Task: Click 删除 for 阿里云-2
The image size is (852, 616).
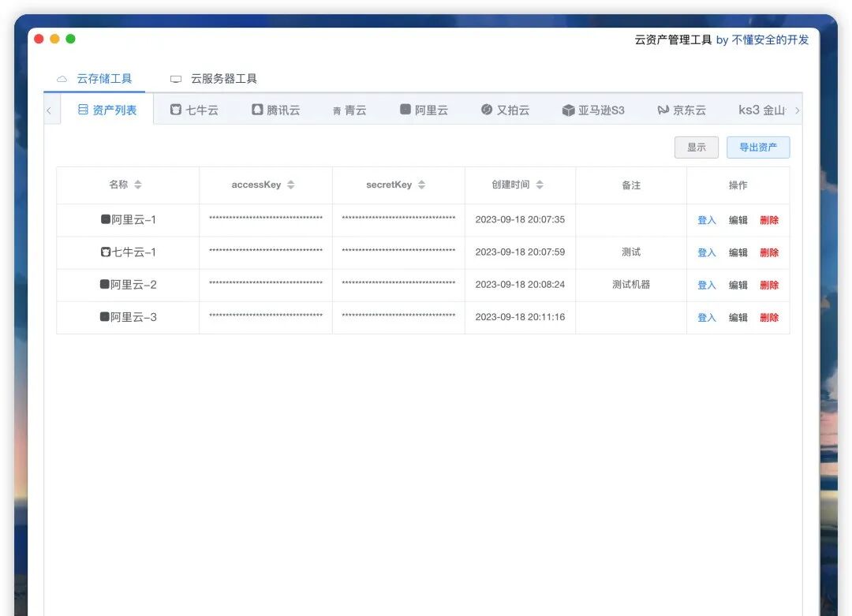Action: pos(769,286)
